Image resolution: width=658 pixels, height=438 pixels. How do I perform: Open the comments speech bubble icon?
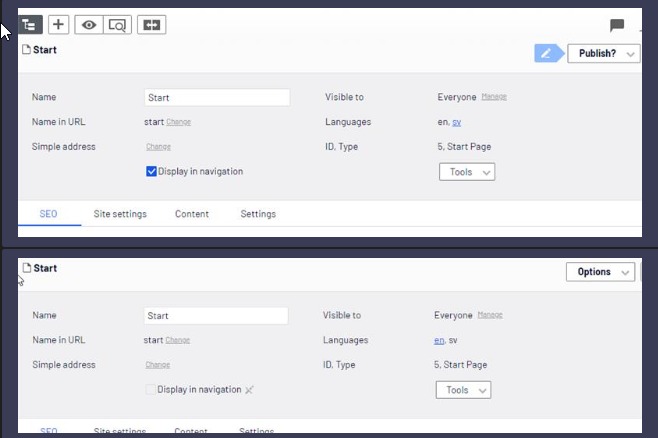click(x=617, y=25)
